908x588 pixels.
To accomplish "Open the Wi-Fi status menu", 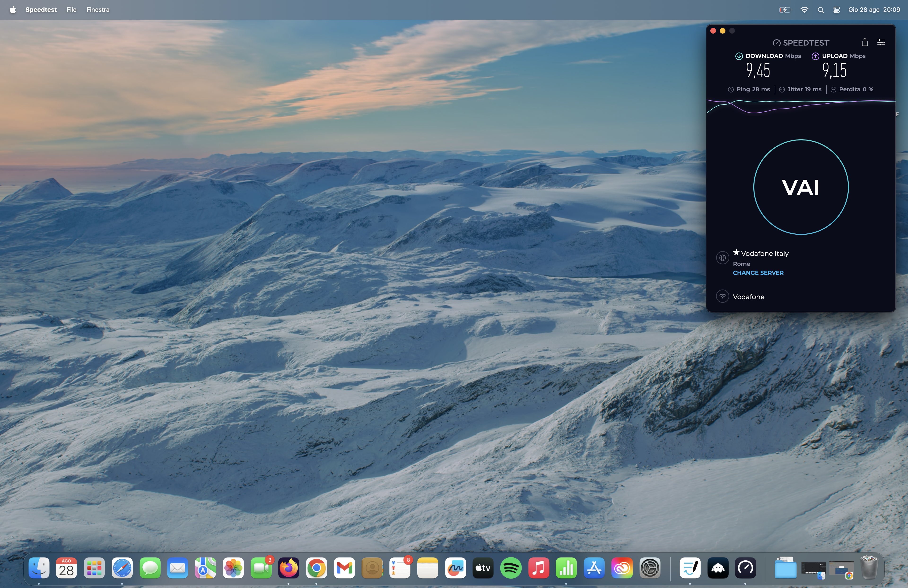I will pos(804,10).
